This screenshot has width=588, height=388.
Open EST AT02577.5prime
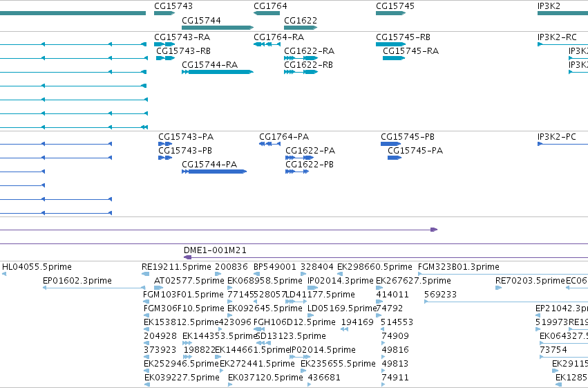189,281
